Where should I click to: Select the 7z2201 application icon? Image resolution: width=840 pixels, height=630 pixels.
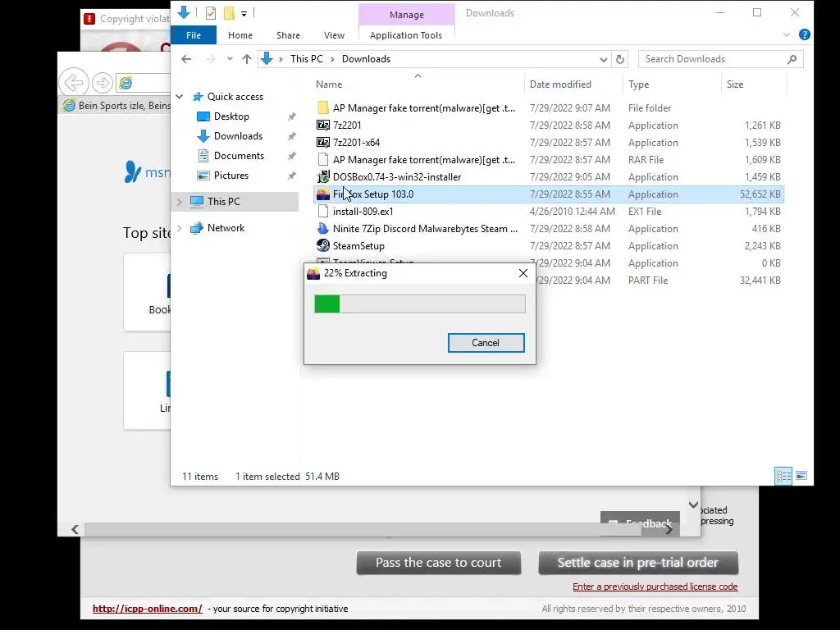[x=323, y=126]
